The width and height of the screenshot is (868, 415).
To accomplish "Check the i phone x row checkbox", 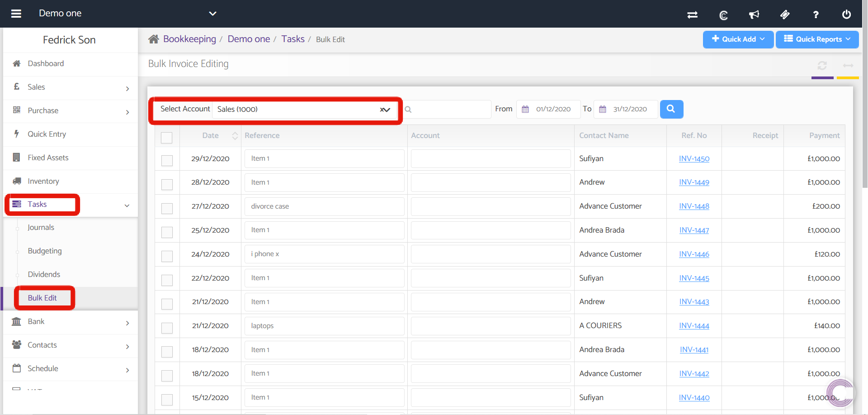I will tap(167, 257).
